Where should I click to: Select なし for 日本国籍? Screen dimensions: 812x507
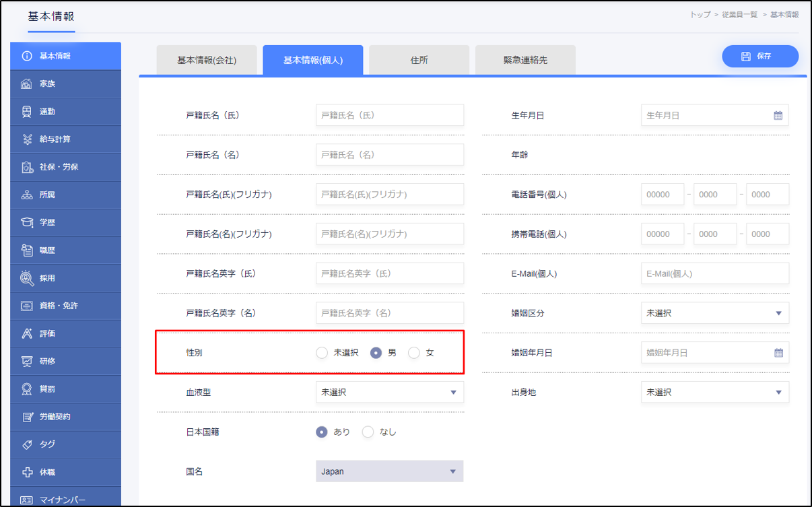click(368, 432)
